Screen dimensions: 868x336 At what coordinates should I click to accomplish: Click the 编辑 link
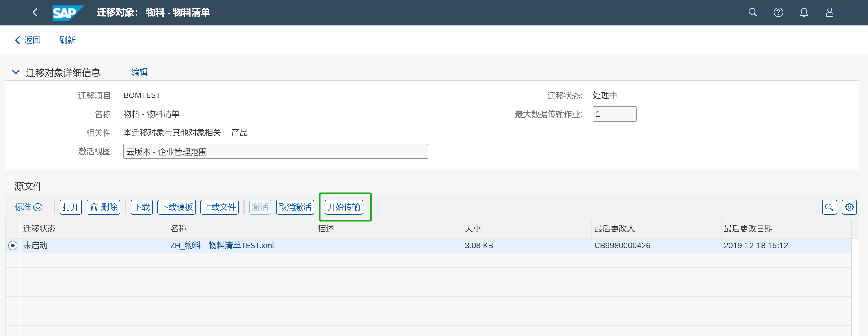139,72
